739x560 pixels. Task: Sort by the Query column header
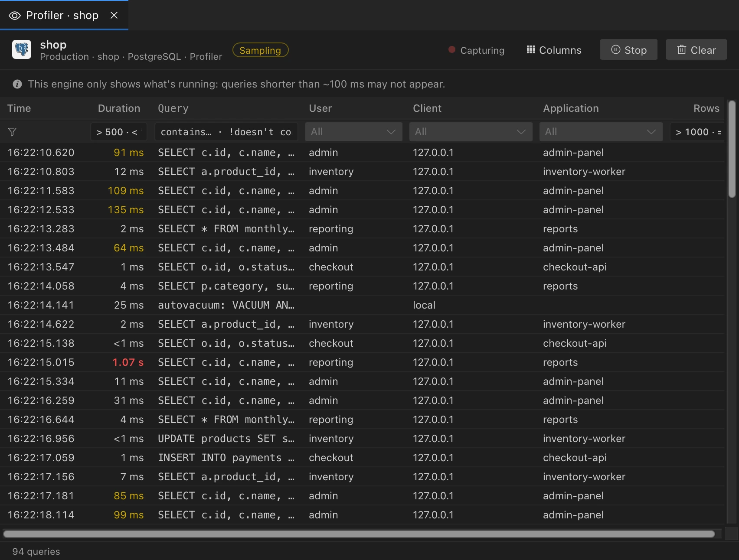[173, 108]
